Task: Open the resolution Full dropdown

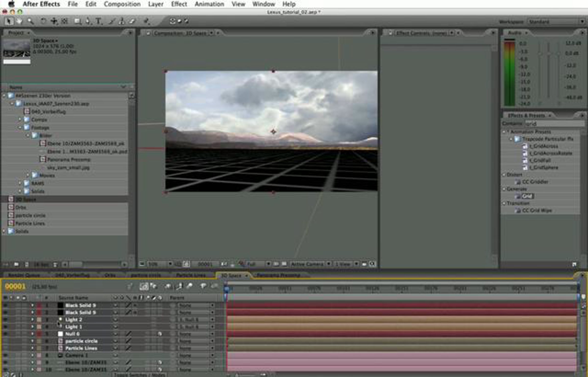Action: click(258, 264)
